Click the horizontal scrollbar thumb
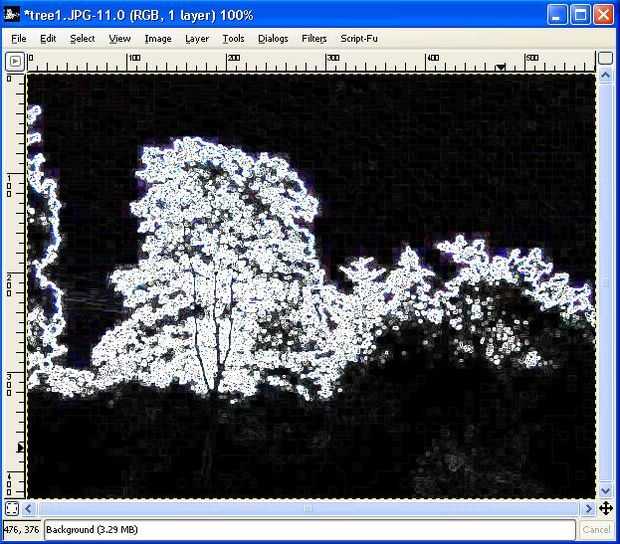The height and width of the screenshot is (544, 620). [308, 508]
